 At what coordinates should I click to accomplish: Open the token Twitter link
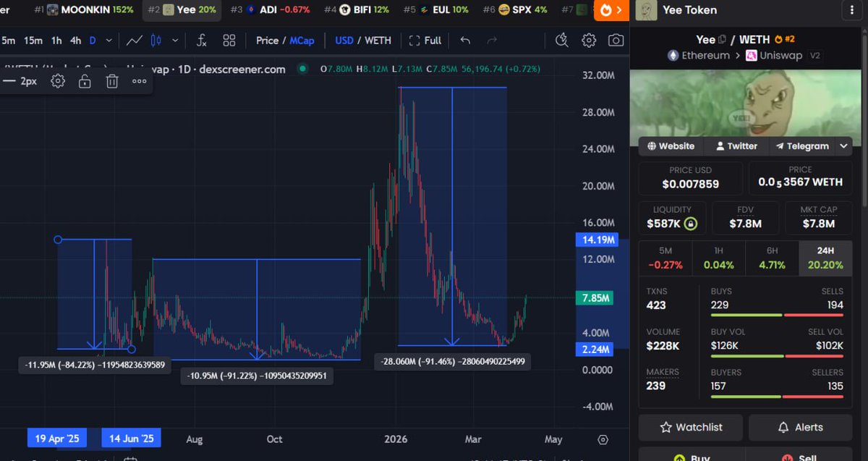point(736,146)
